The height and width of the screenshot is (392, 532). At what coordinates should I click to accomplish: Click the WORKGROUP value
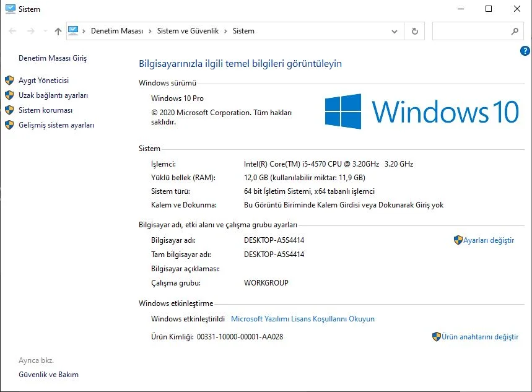coord(266,283)
